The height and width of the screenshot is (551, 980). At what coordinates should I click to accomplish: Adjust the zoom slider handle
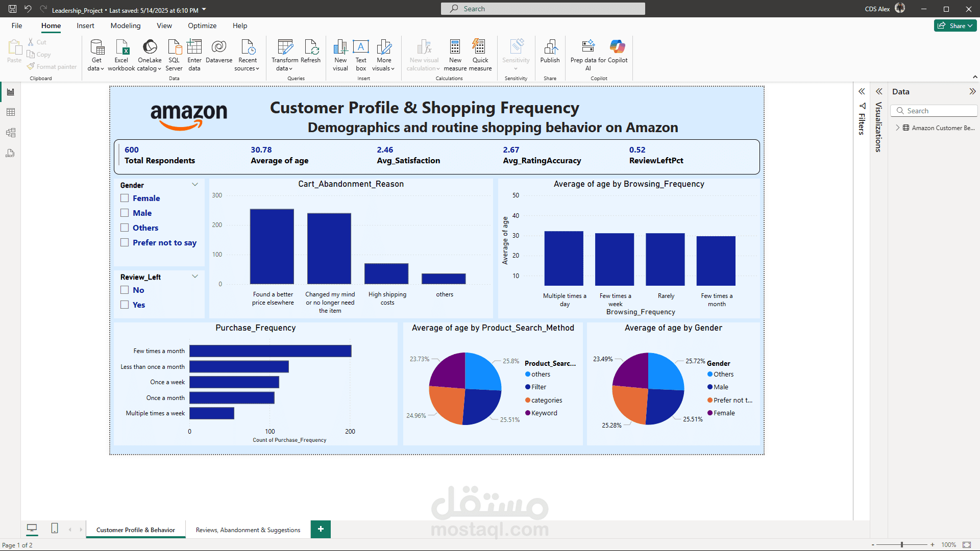coord(902,545)
